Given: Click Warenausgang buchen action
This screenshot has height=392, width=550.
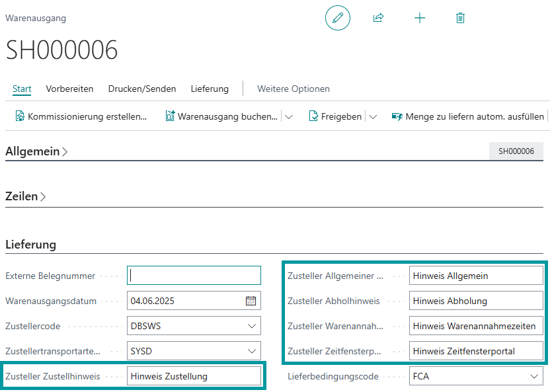Looking at the screenshot, I should point(221,116).
